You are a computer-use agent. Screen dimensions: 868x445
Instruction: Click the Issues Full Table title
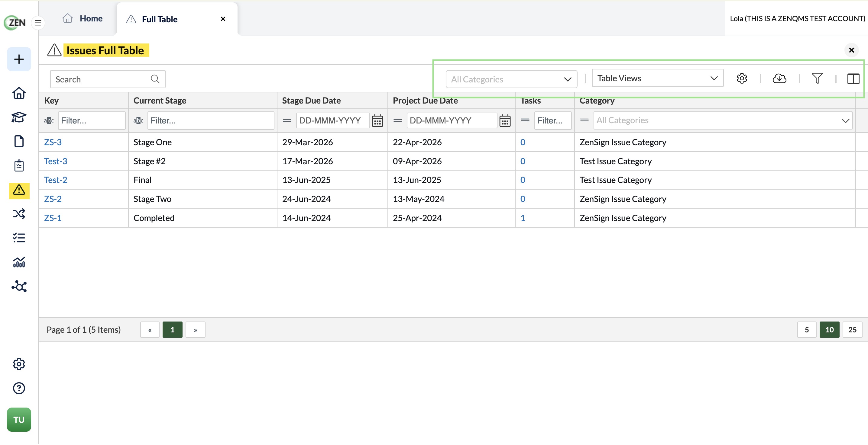coord(105,50)
